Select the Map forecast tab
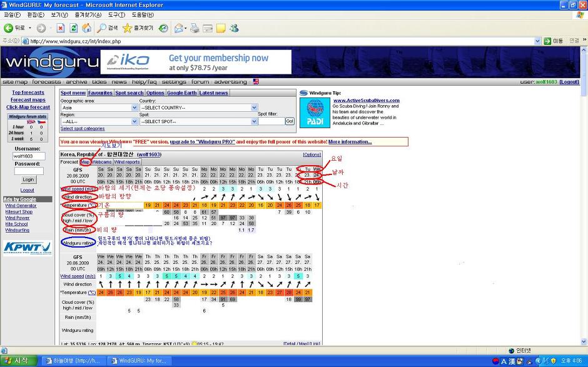This screenshot has width=588, height=367. (85, 162)
